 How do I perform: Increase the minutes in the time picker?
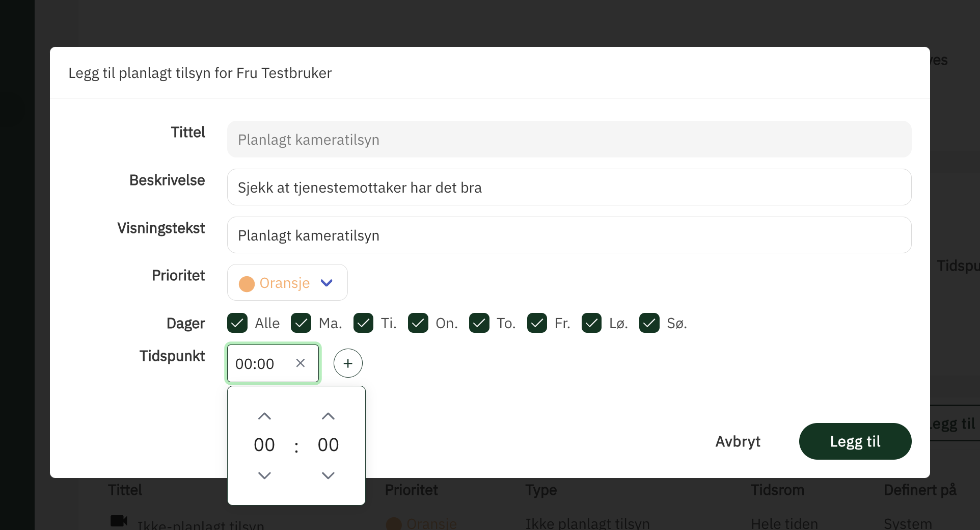[328, 416]
